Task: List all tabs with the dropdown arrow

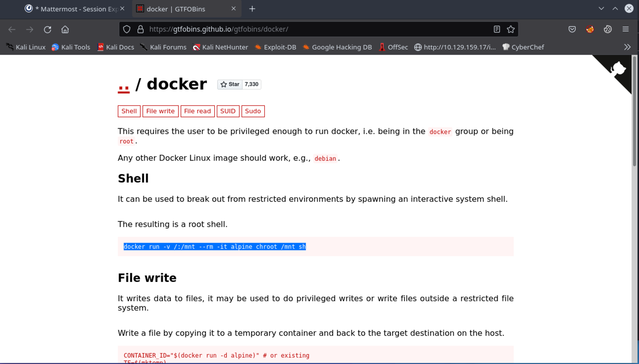Action: coord(601,8)
